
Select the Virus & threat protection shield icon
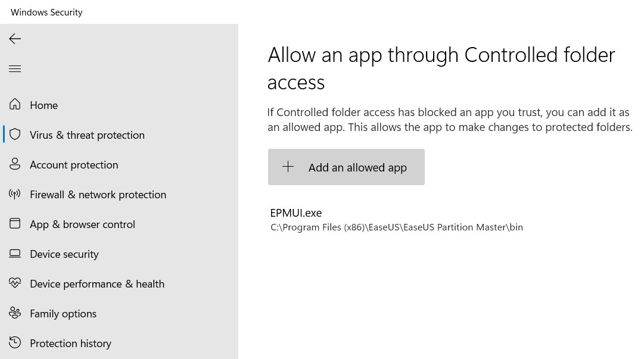coord(15,134)
